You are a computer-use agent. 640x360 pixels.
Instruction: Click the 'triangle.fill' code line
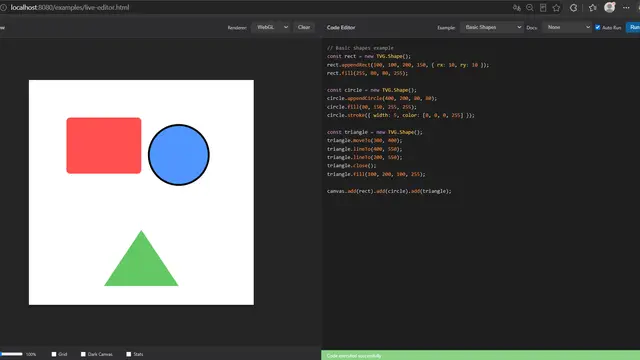pos(376,174)
